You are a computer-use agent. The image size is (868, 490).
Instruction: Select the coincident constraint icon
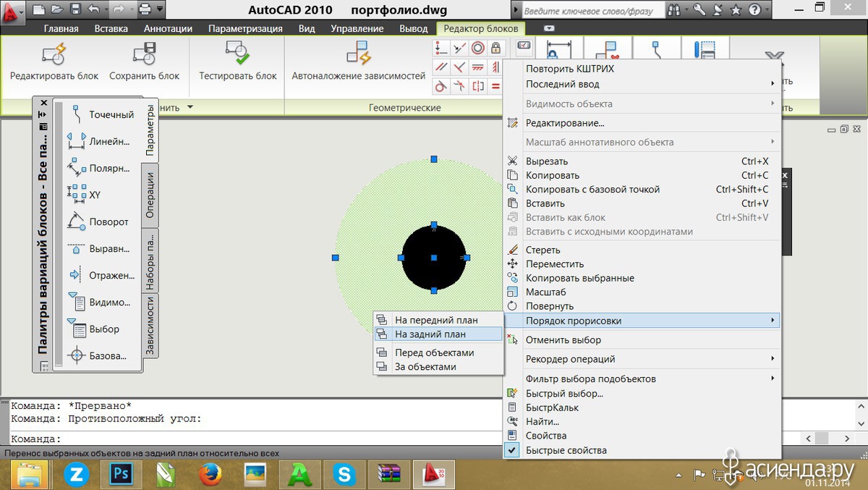coord(441,48)
